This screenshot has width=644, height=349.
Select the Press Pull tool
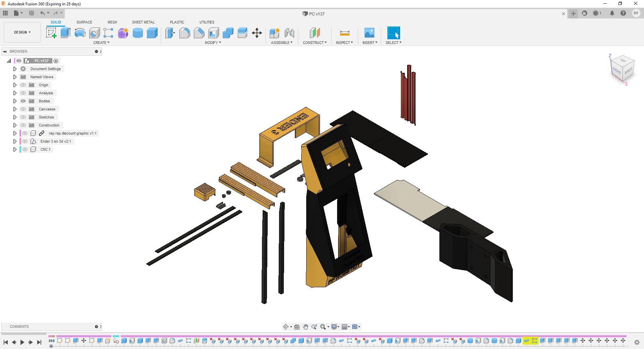pyautogui.click(x=170, y=33)
